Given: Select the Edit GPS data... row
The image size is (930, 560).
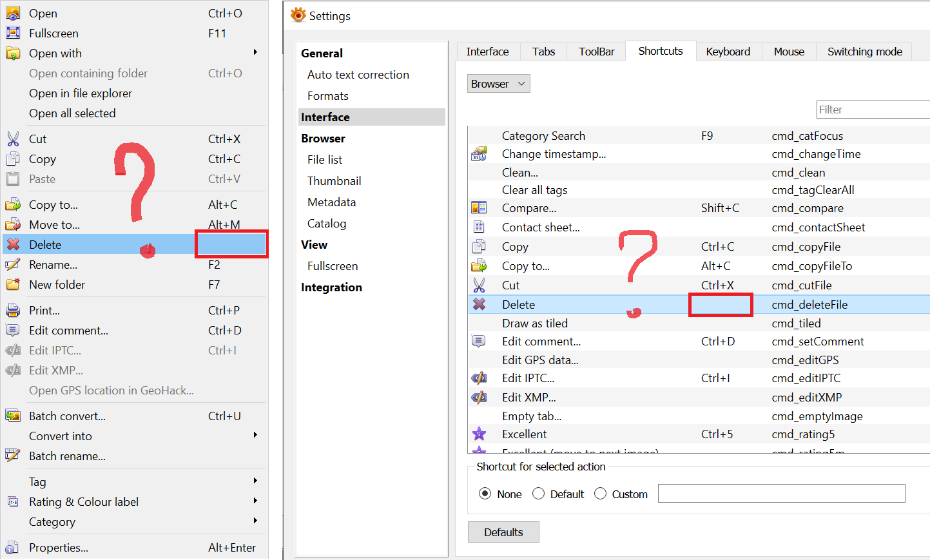Looking at the screenshot, I should tap(699, 360).
